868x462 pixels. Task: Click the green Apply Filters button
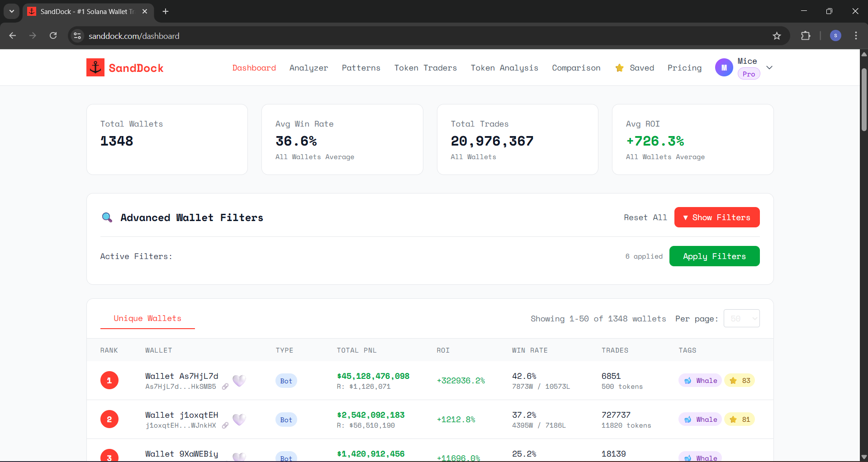click(714, 256)
